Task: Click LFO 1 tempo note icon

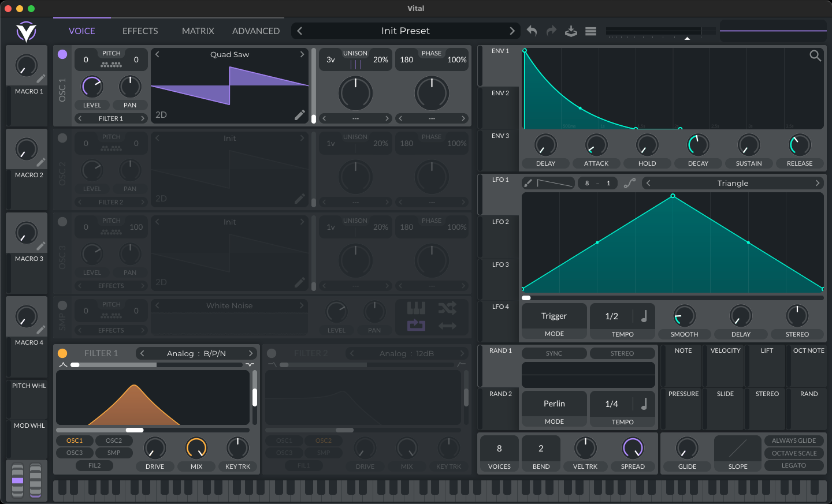Action: (x=644, y=316)
